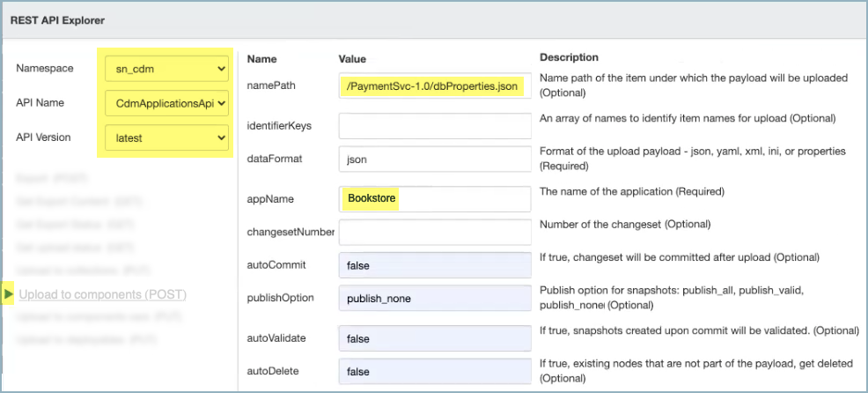Screen dimensions: 868x393
Task: Open the Namespace dropdown showing sn_cdm
Action: [x=166, y=69]
